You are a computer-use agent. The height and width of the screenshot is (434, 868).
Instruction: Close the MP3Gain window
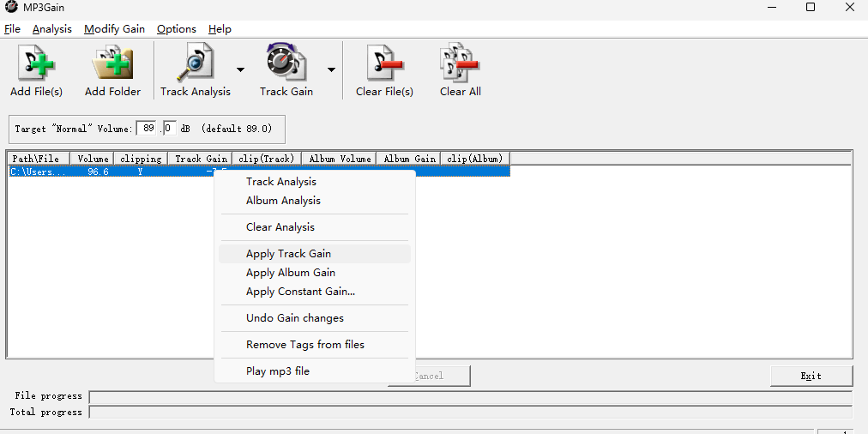(850, 7)
